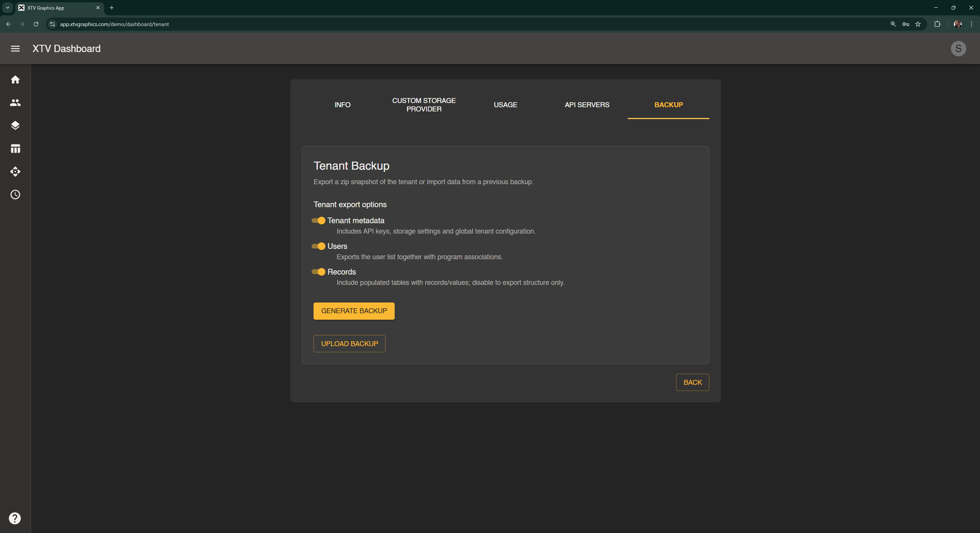The width and height of the screenshot is (980, 533).
Task: Click the Generate Backup button
Action: (x=354, y=311)
